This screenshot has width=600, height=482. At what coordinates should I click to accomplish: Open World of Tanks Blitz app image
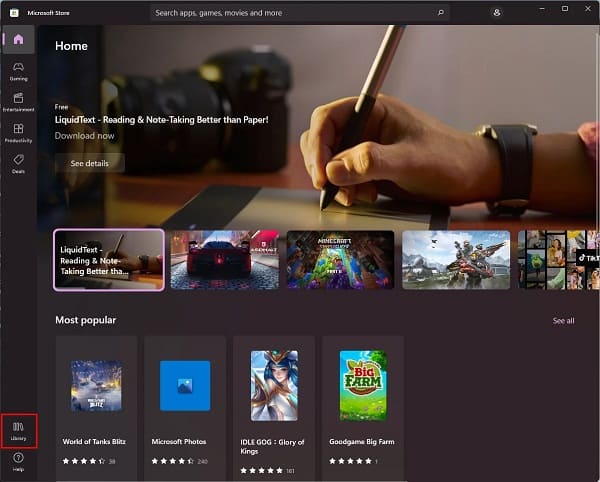(96, 386)
